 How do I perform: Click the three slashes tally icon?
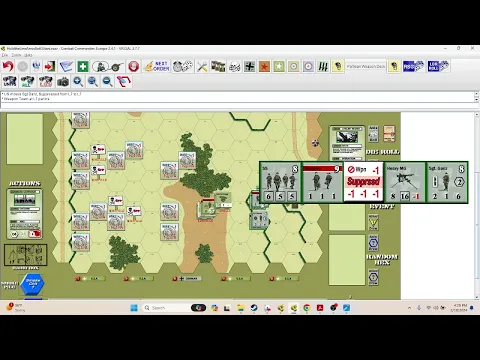pyautogui.click(x=323, y=66)
